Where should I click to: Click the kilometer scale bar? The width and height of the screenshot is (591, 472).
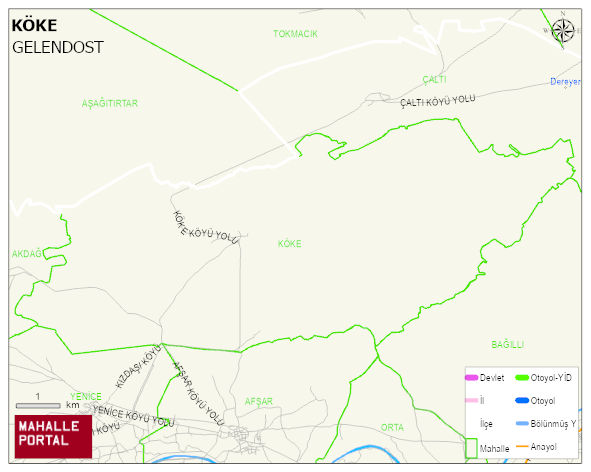(x=38, y=406)
